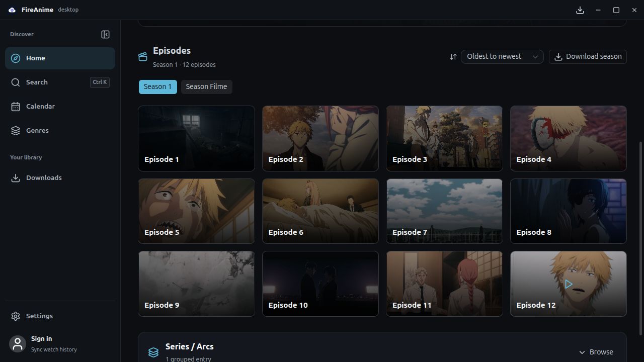Switch to the Season Filme tab

[x=206, y=87]
